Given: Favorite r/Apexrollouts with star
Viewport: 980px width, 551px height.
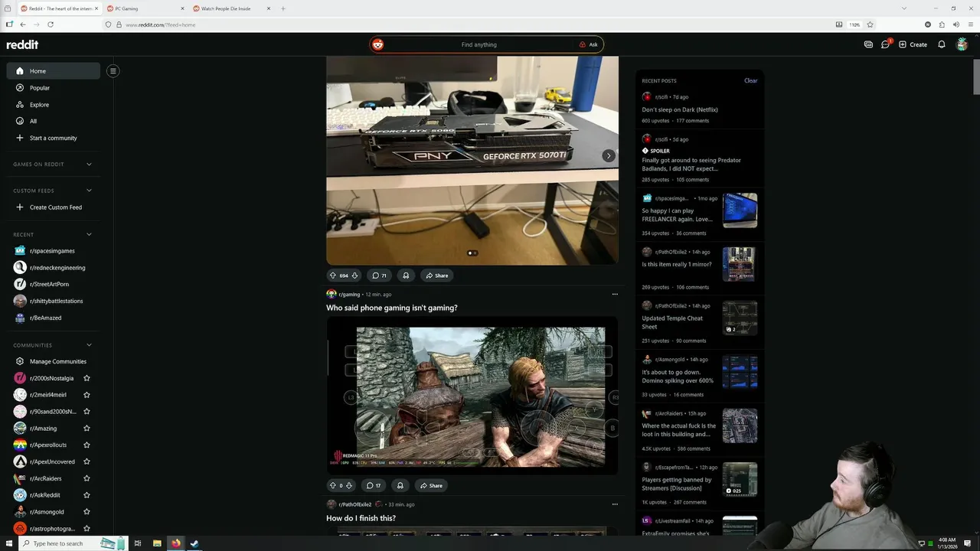Looking at the screenshot, I should tap(87, 445).
